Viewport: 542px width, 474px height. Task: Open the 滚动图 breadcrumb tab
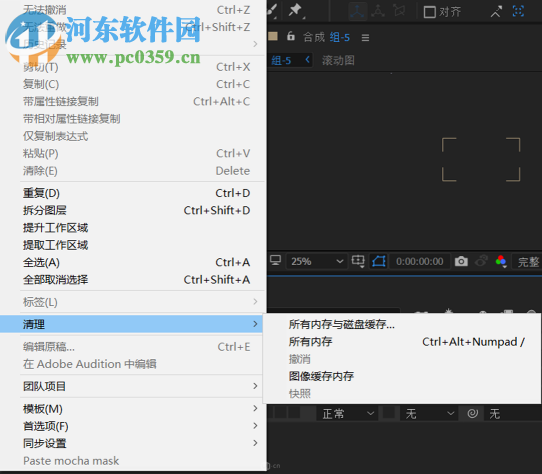point(338,61)
